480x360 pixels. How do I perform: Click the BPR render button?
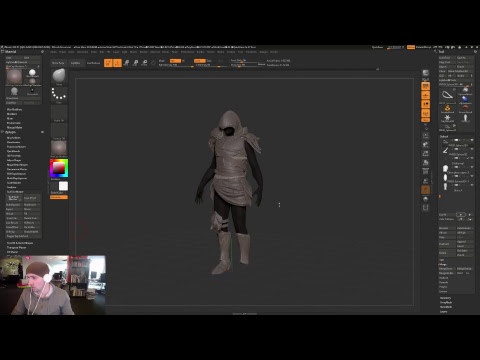point(426,73)
